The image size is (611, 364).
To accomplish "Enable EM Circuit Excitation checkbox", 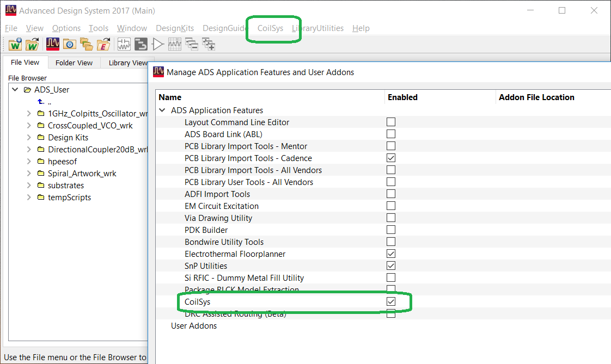I will [x=391, y=206].
